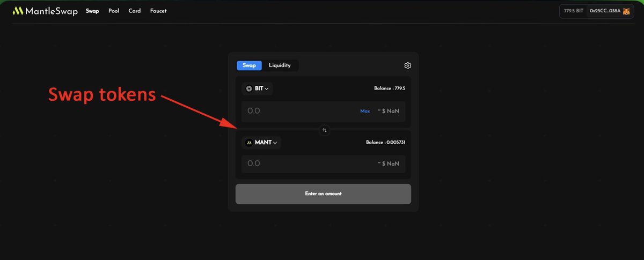Select the Swap tab in the panel
644x260 pixels.
249,65
